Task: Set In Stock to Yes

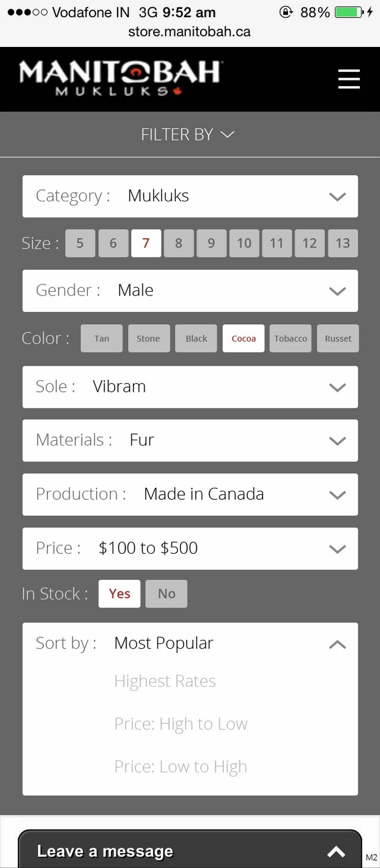Action: [x=119, y=594]
